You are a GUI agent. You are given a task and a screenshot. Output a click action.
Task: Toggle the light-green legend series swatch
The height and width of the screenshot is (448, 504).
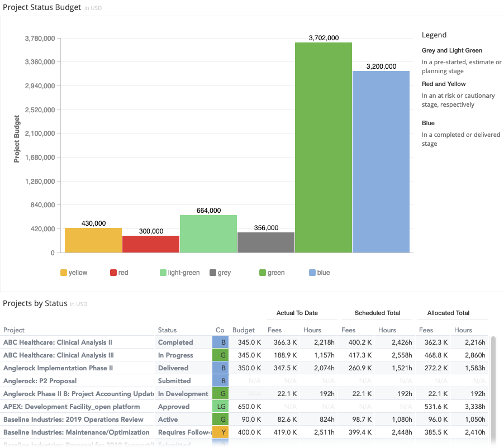(x=163, y=273)
